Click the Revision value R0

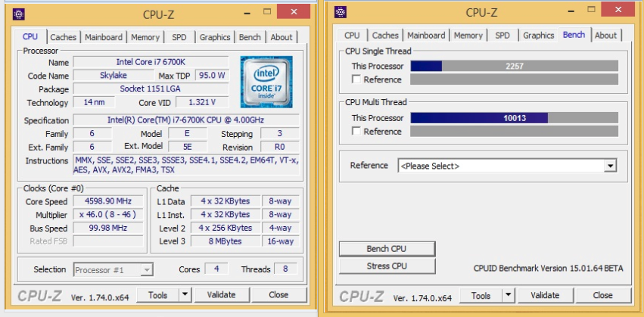tap(280, 147)
